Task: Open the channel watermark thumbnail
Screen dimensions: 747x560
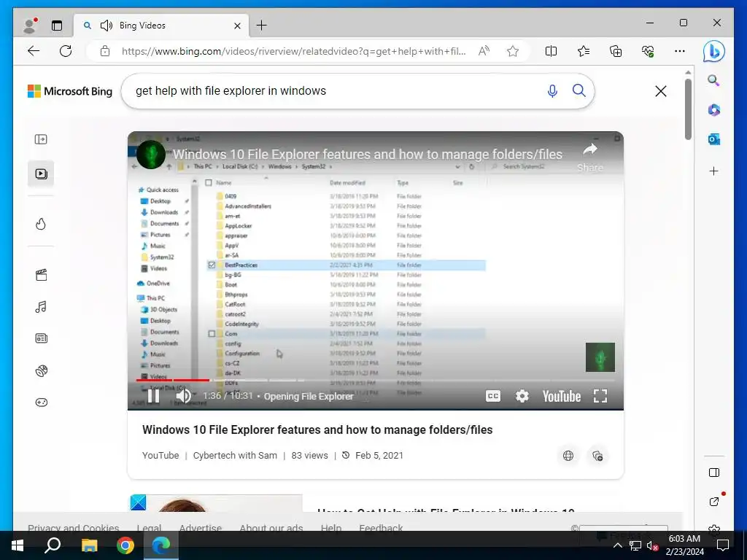Action: pos(600,357)
